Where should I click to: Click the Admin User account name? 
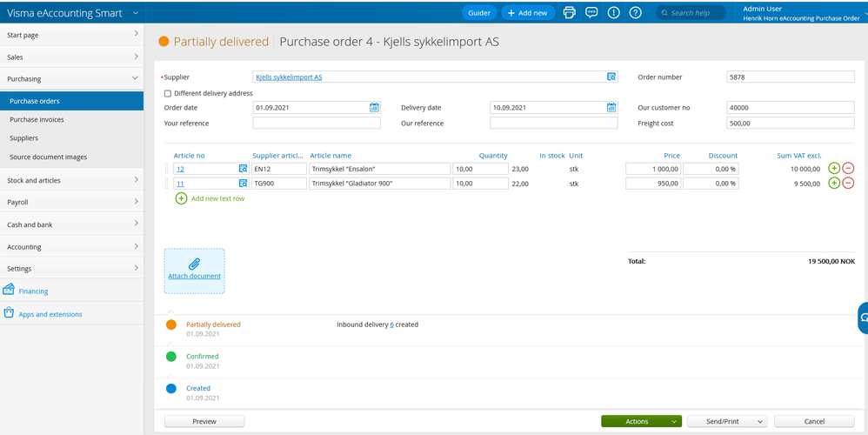762,9
